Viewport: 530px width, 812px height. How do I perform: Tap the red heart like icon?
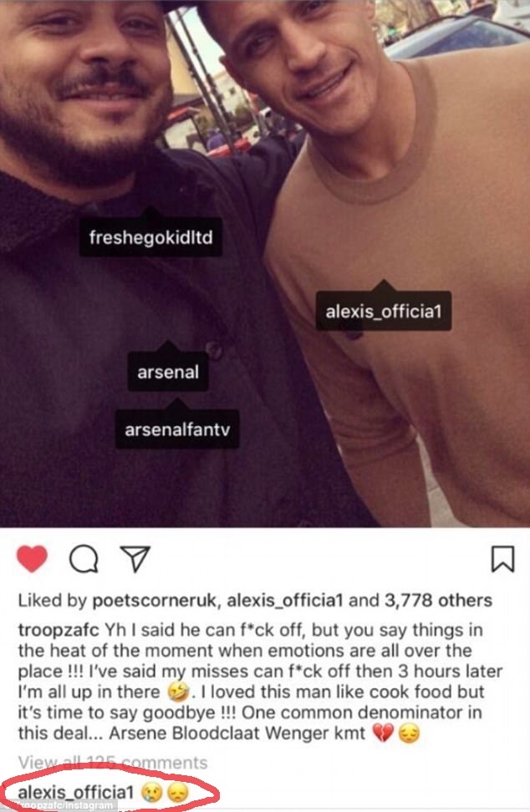pos(32,559)
